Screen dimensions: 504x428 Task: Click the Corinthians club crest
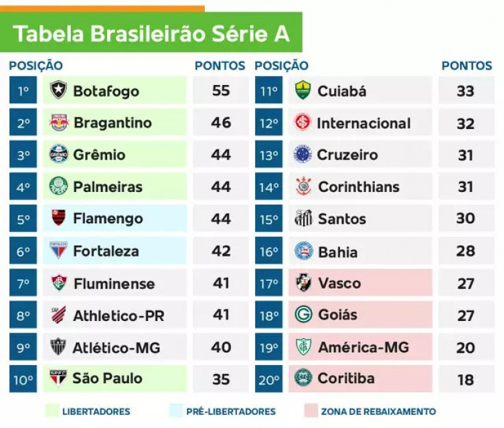coord(303,186)
